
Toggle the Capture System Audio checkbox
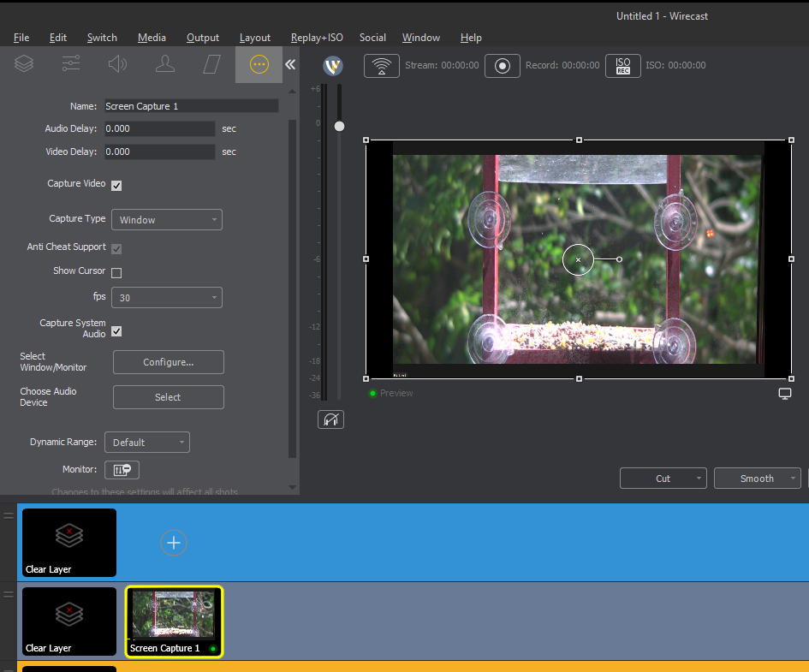[116, 331]
